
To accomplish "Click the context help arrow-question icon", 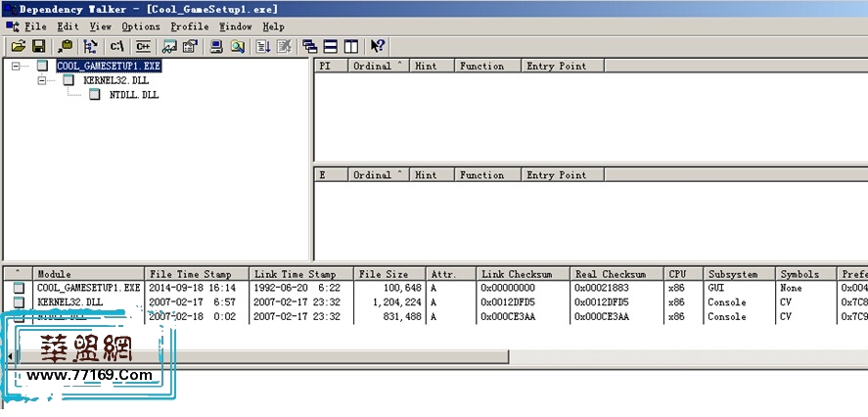I will [378, 46].
